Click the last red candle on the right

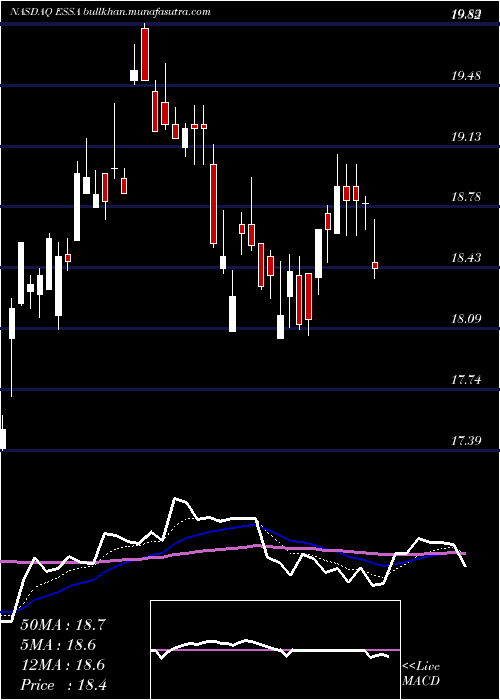[x=375, y=266]
